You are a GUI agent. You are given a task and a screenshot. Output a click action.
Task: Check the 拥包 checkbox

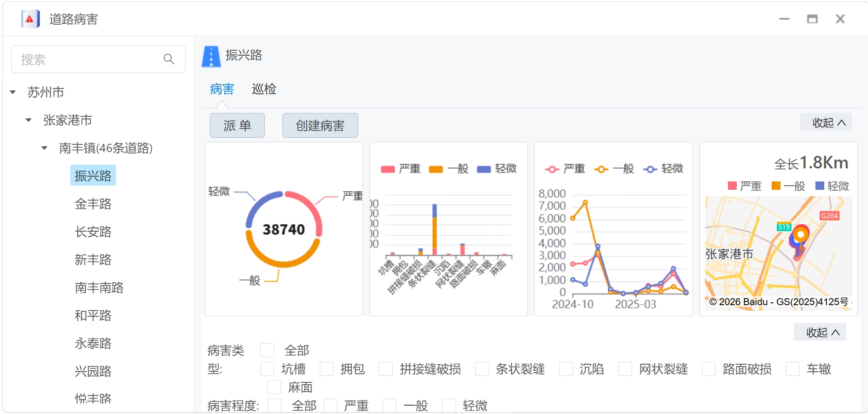327,369
